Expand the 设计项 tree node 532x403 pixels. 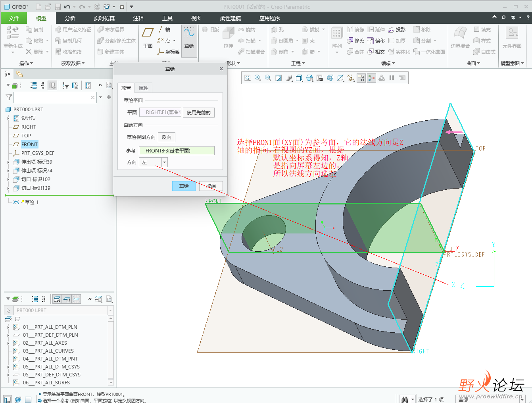point(8,118)
